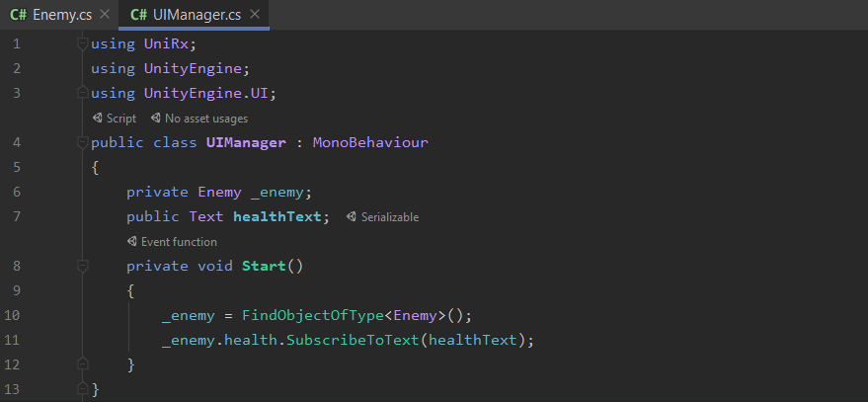The width and height of the screenshot is (868, 402).
Task: Click the healthText field name on line 7
Action: tap(277, 216)
